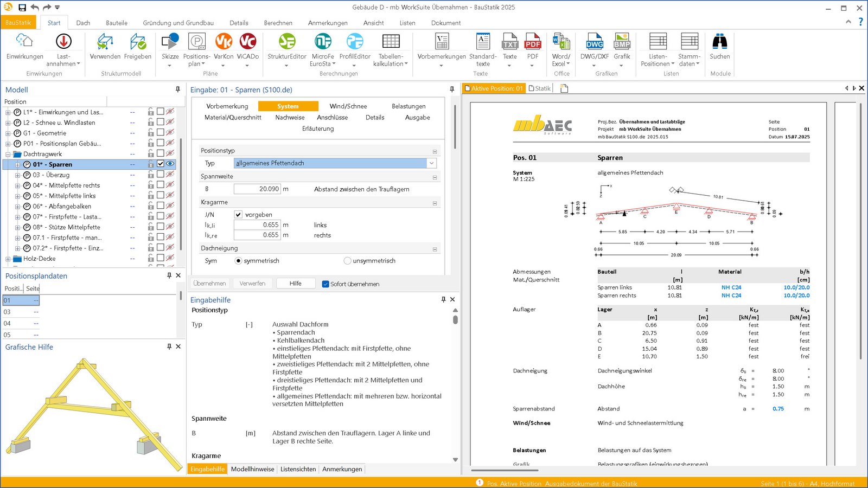This screenshot has width=868, height=488.
Task: Click the Übernehmen button
Action: pos(209,283)
